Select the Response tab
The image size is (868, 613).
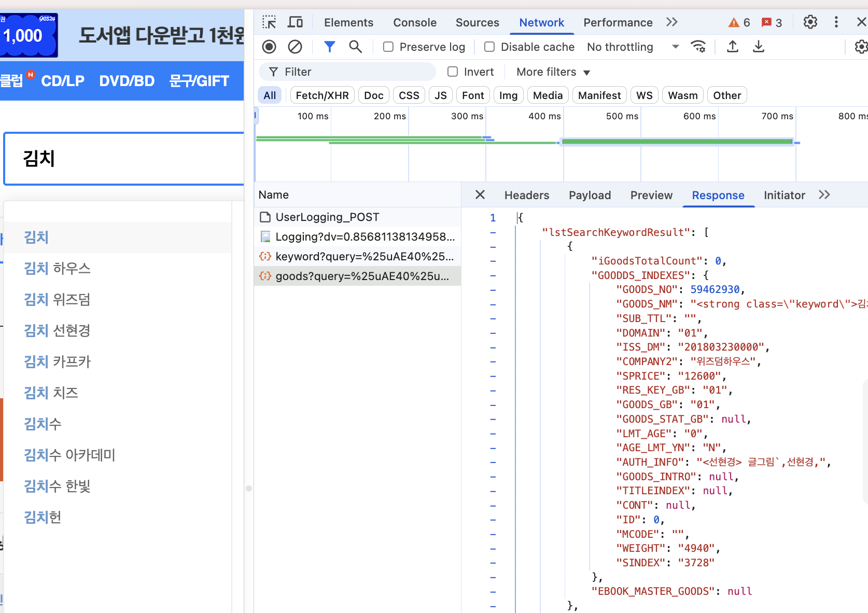click(718, 195)
